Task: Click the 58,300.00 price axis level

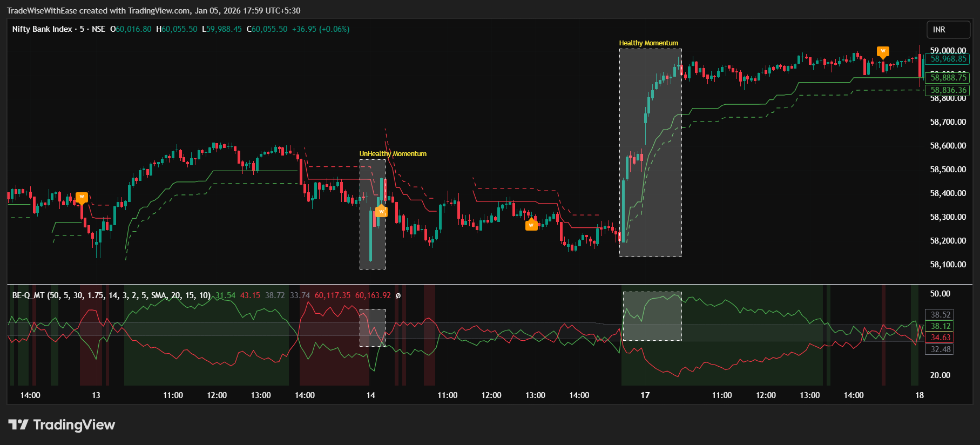Action: click(948, 217)
